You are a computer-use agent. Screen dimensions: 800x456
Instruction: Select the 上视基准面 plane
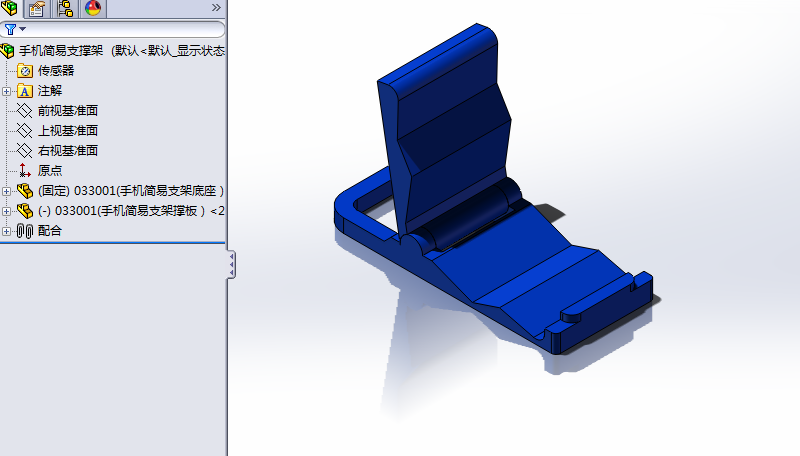click(x=68, y=131)
